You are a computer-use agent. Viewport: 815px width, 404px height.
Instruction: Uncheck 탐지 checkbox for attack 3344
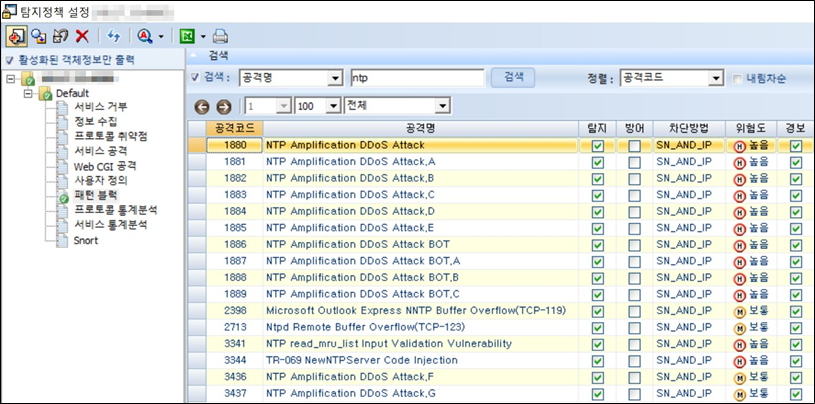[598, 361]
